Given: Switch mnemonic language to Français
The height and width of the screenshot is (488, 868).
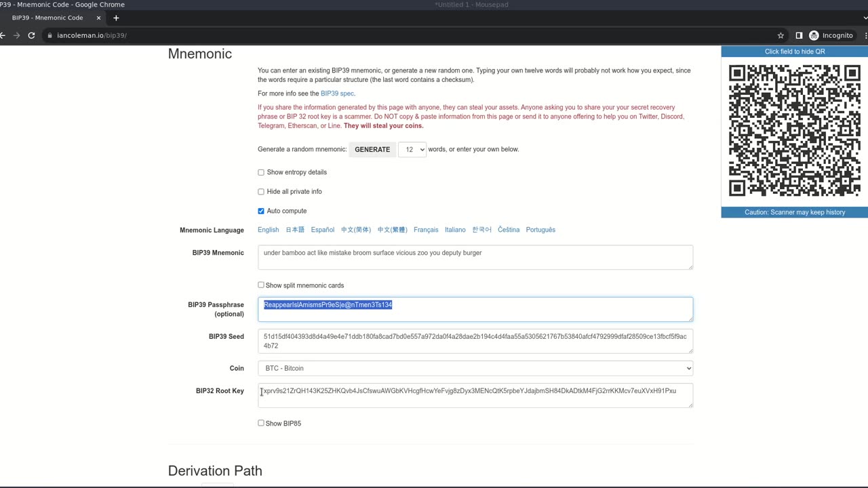Looking at the screenshot, I should 426,230.
